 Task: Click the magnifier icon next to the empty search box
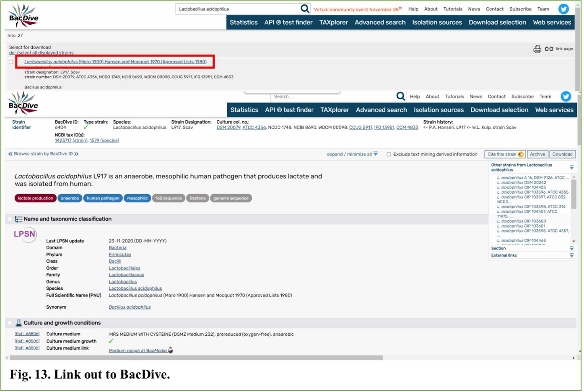400,96
